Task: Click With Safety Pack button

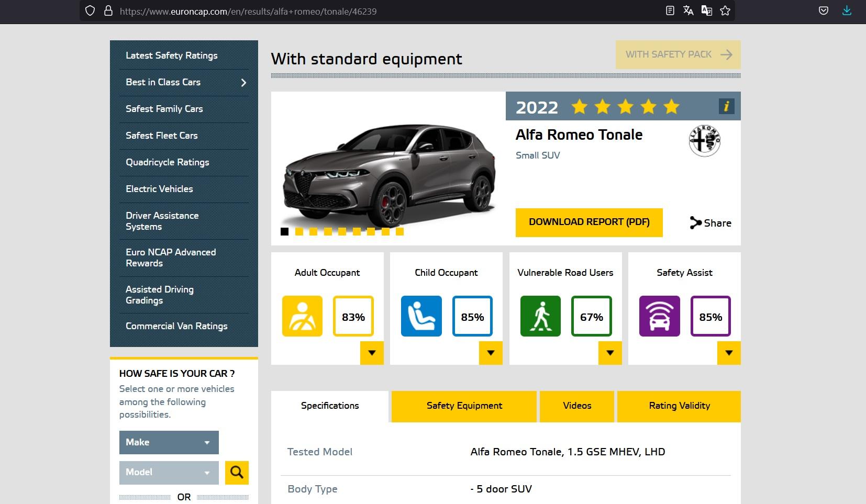Action: 678,54
